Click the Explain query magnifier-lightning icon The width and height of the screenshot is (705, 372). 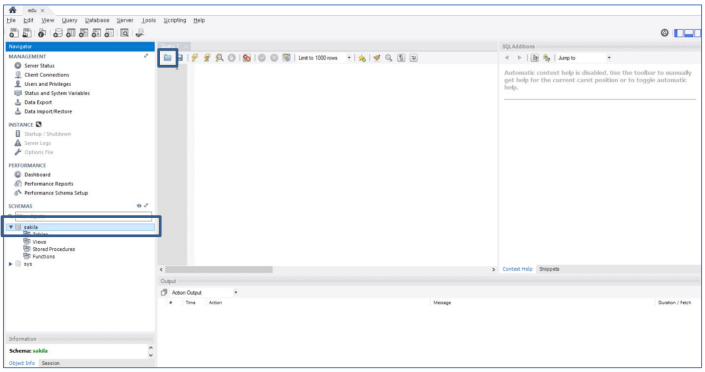(219, 58)
